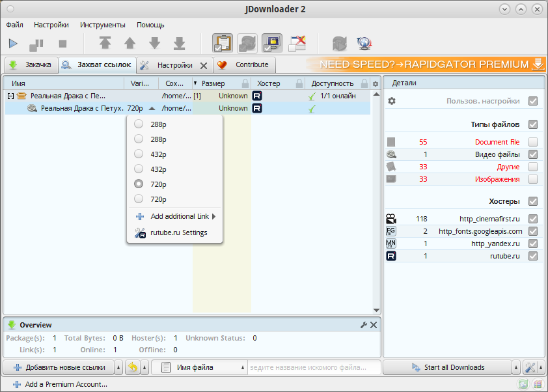Open the table column settings gear

[x=376, y=84]
